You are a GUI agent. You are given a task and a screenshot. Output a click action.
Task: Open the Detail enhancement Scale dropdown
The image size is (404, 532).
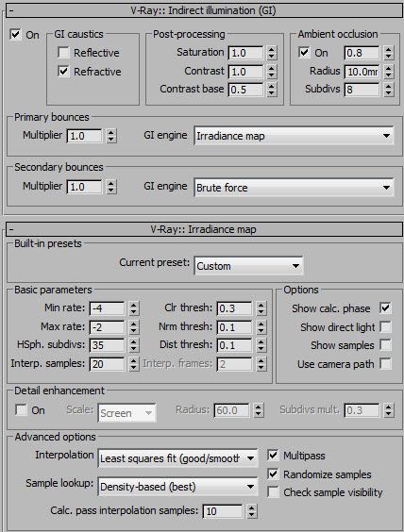point(127,413)
